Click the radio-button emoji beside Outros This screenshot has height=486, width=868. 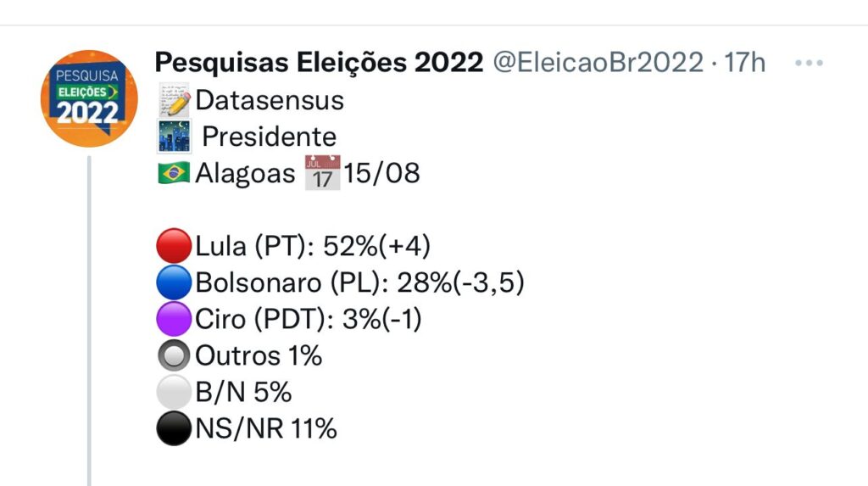click(174, 356)
